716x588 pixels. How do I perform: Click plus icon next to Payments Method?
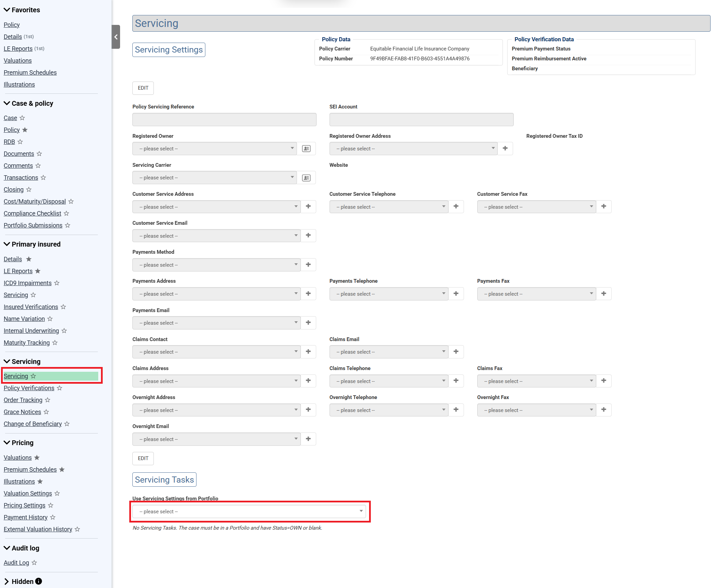pyautogui.click(x=308, y=265)
